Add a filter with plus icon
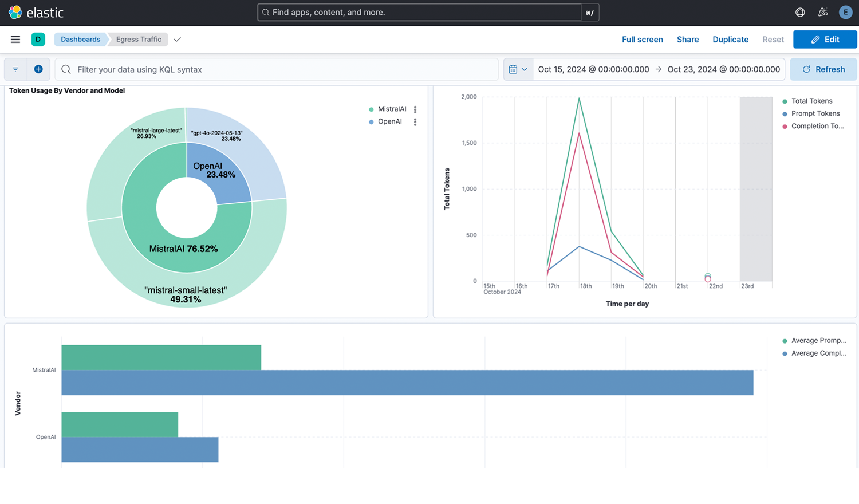 click(38, 69)
